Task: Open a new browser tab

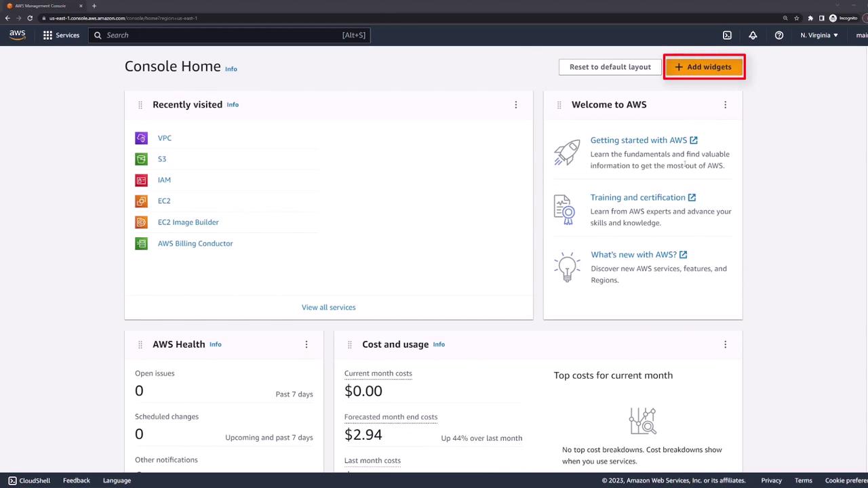Action: click(94, 6)
